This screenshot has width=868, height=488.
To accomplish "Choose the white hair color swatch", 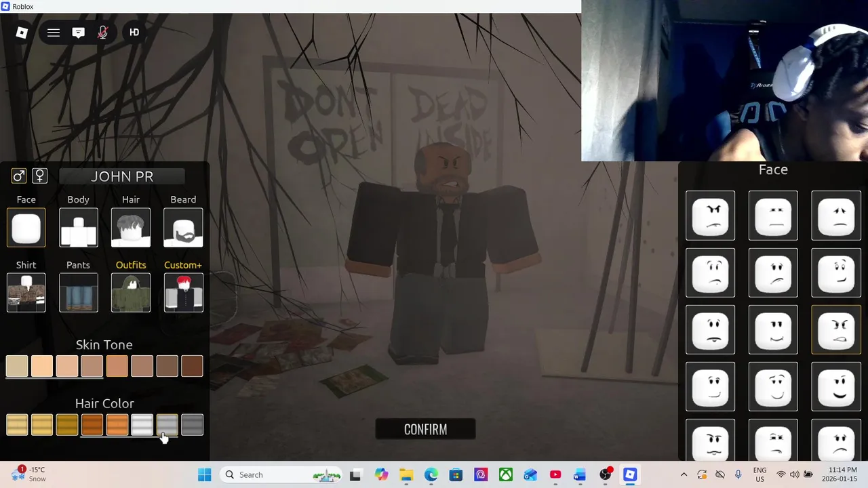I will tap(142, 425).
